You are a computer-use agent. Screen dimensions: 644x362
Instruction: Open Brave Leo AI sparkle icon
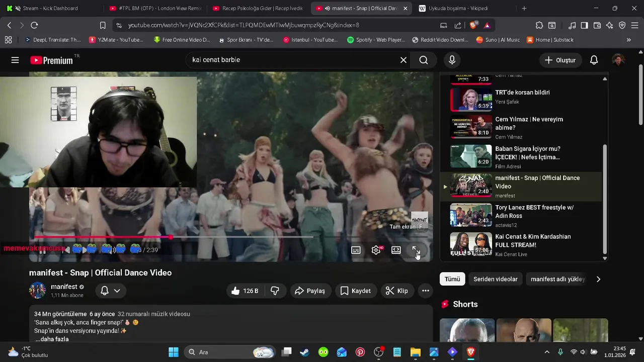click(x=610, y=25)
